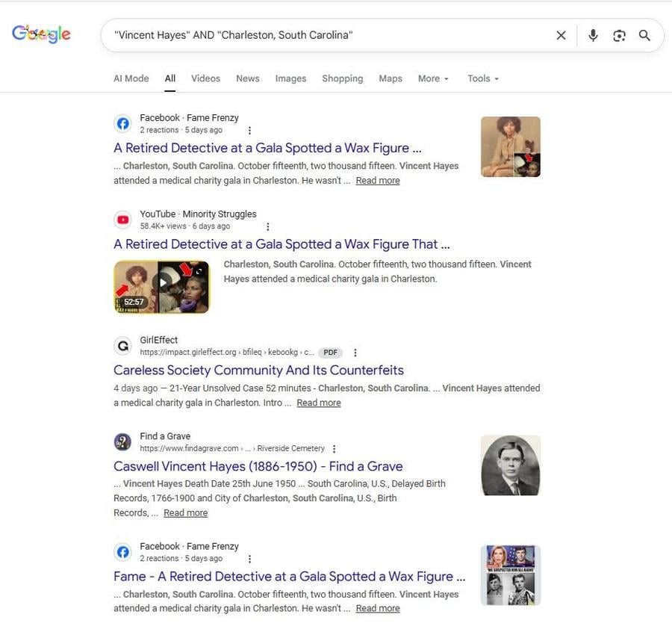Viewport: 672px width, 626px height.
Task: Open the three-dot menu beside the YouTube result
Action: tap(267, 226)
